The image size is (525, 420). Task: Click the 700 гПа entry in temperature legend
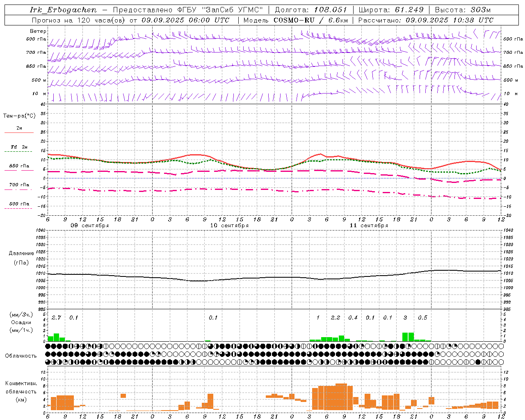(19, 185)
